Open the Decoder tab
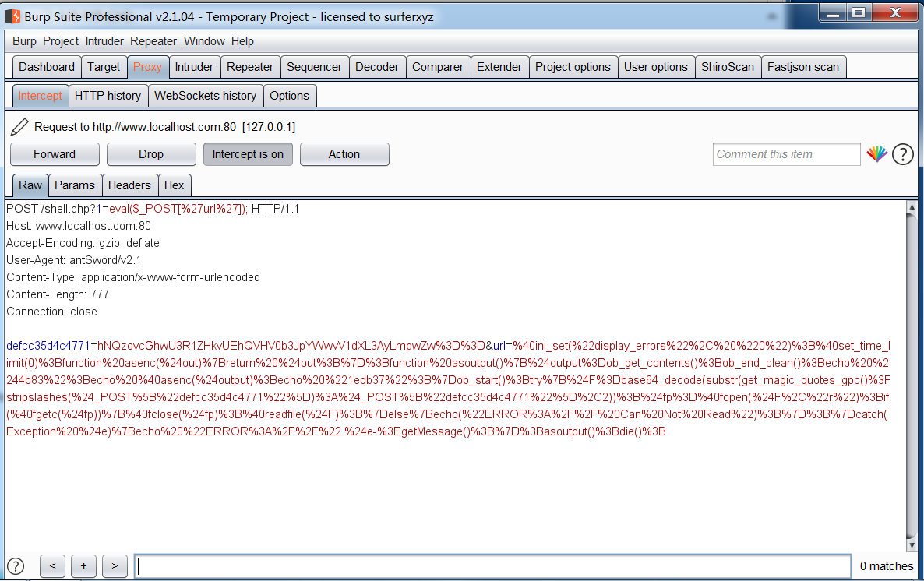924x581 pixels. pos(377,67)
